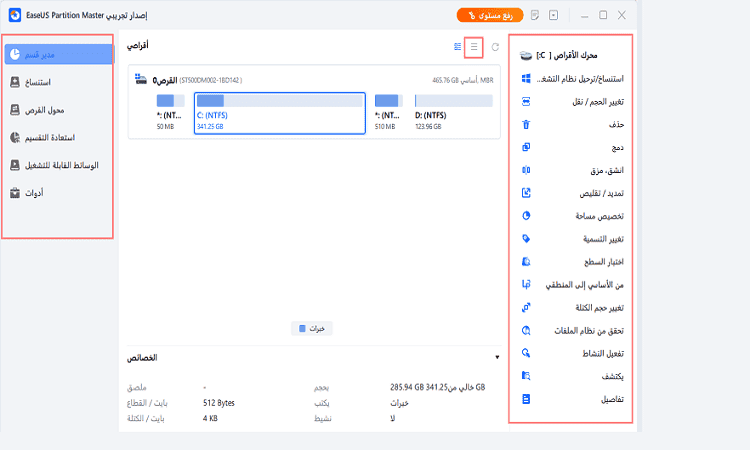Choose حذف delete partition operation
Screen dimensions: 750x450
(x=572, y=125)
